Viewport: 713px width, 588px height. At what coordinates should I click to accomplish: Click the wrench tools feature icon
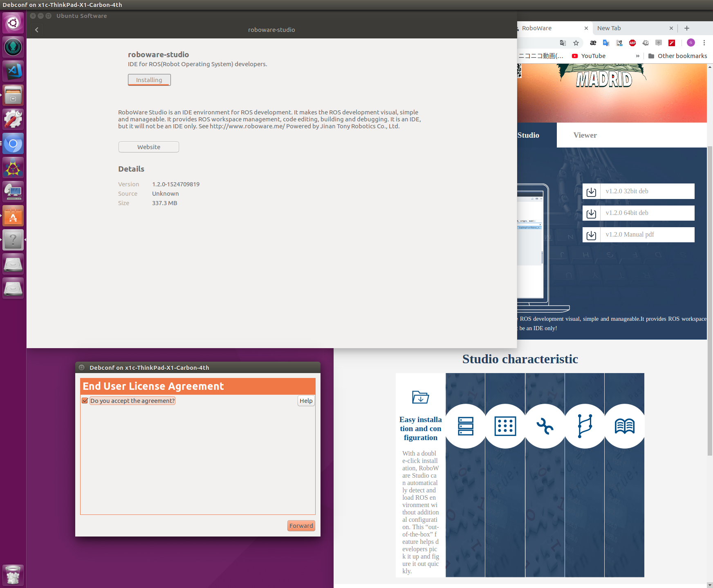coord(545,426)
